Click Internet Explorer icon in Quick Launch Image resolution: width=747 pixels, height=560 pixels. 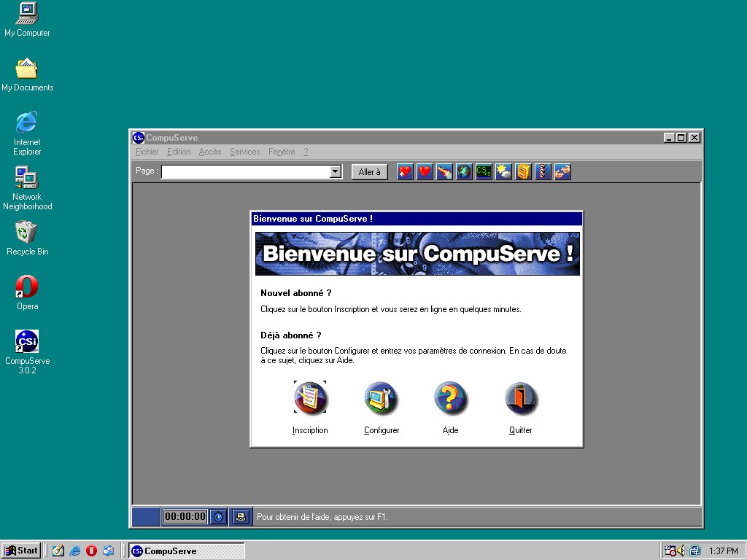pyautogui.click(x=75, y=551)
